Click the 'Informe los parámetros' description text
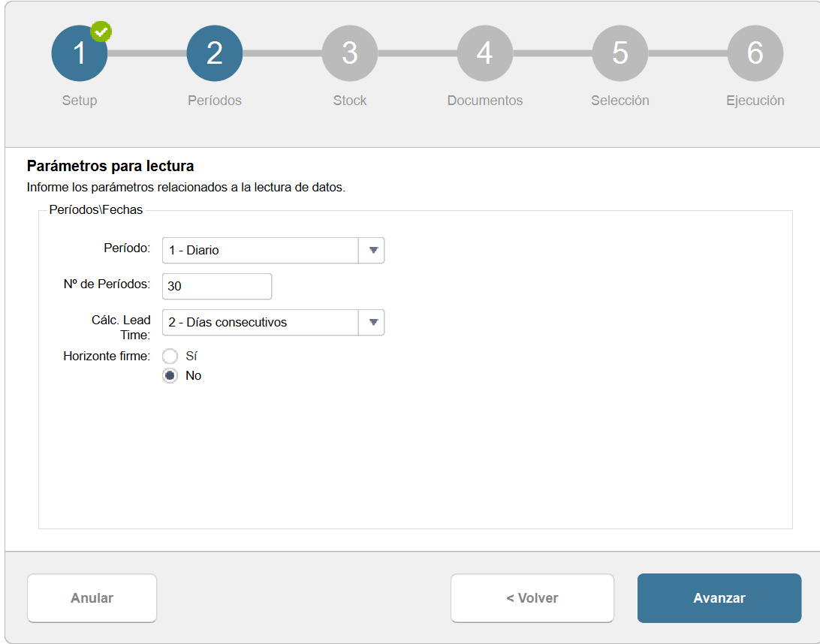This screenshot has width=820, height=644. coord(186,187)
